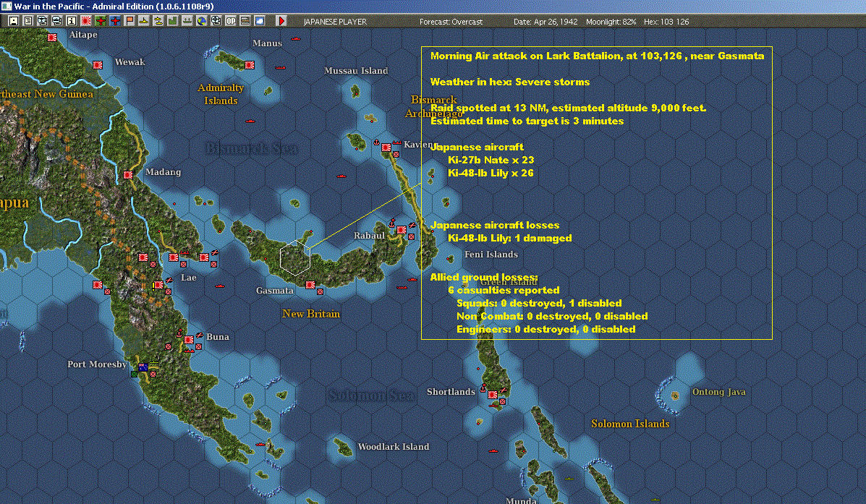Click the 'Date: Apr 26, 1942' status text
This screenshot has height=504, width=866.
click(545, 22)
